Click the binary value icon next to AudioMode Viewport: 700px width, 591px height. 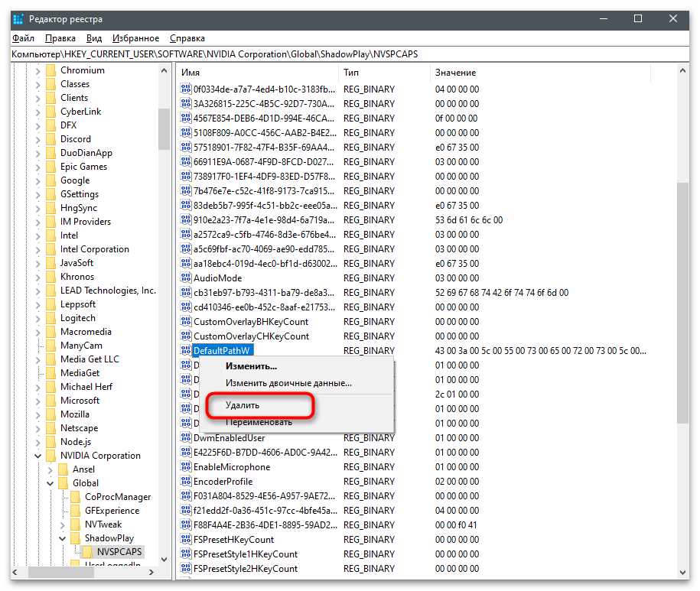point(186,278)
